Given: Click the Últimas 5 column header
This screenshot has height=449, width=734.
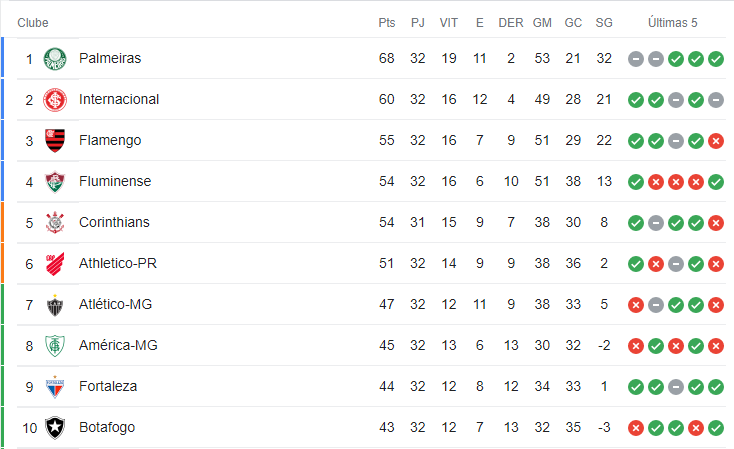Looking at the screenshot, I should click(x=673, y=22).
